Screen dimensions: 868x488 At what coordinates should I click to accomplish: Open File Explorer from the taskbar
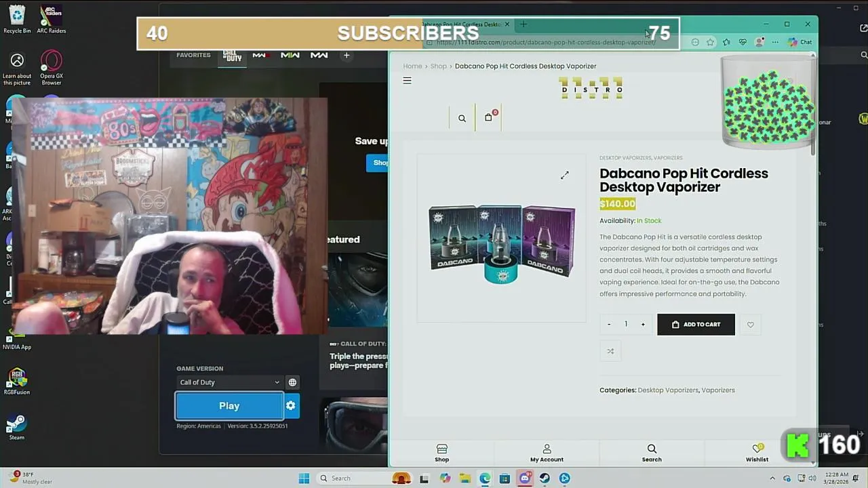point(465,479)
